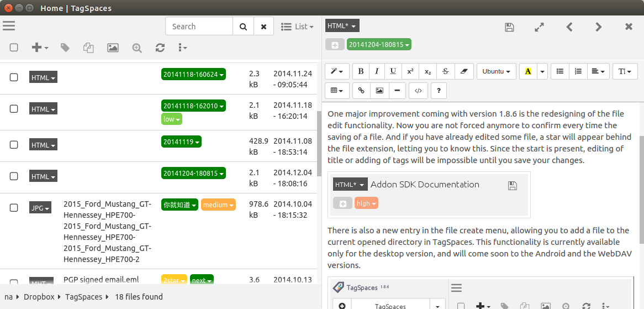Open the HTML* file extension menu
Screen dimensions: 644x309
tap(342, 26)
